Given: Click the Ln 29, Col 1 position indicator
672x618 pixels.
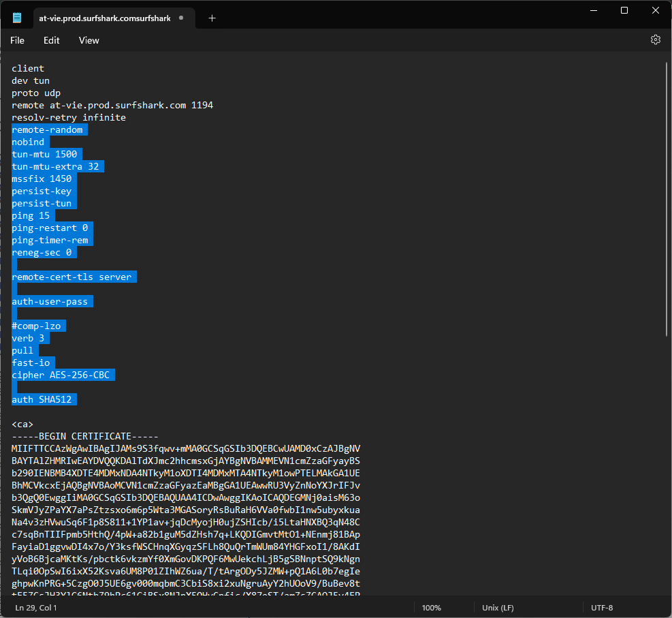Looking at the screenshot, I should (x=37, y=607).
